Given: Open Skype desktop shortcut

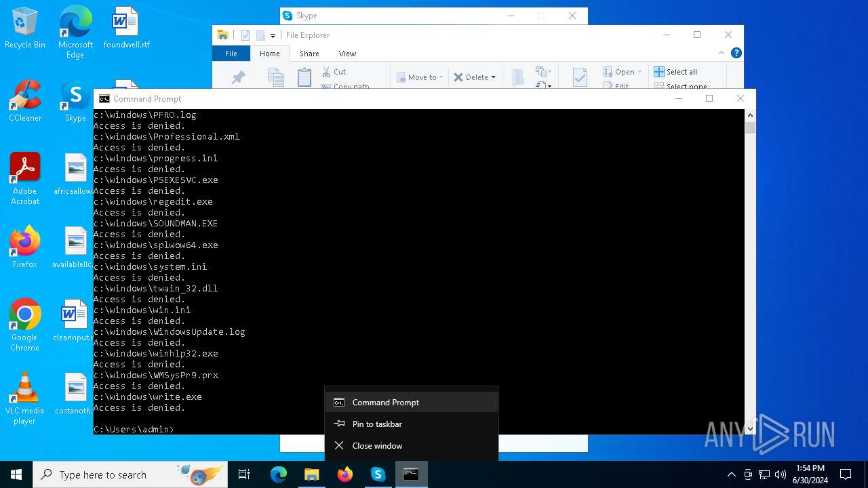Looking at the screenshot, I should (75, 101).
